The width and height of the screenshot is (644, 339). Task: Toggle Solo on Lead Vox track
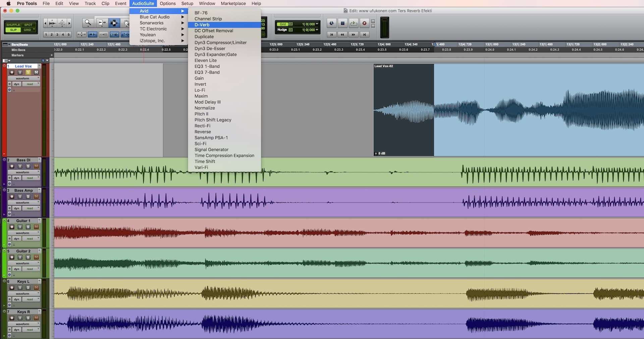(x=28, y=72)
